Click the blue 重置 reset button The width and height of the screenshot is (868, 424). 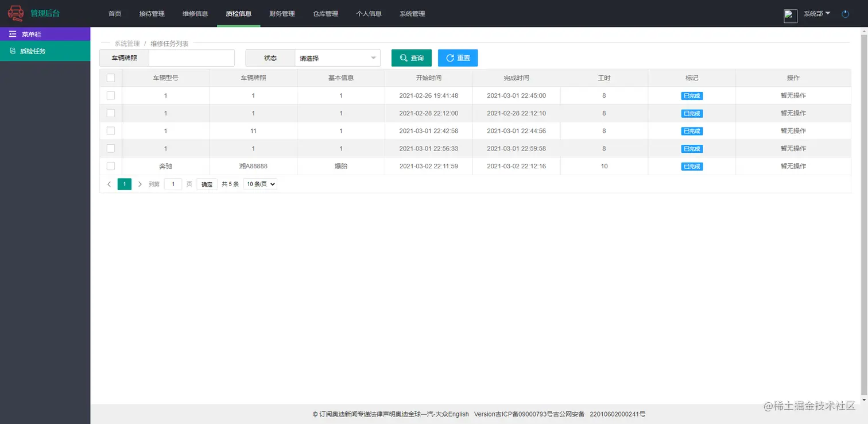[x=458, y=58]
